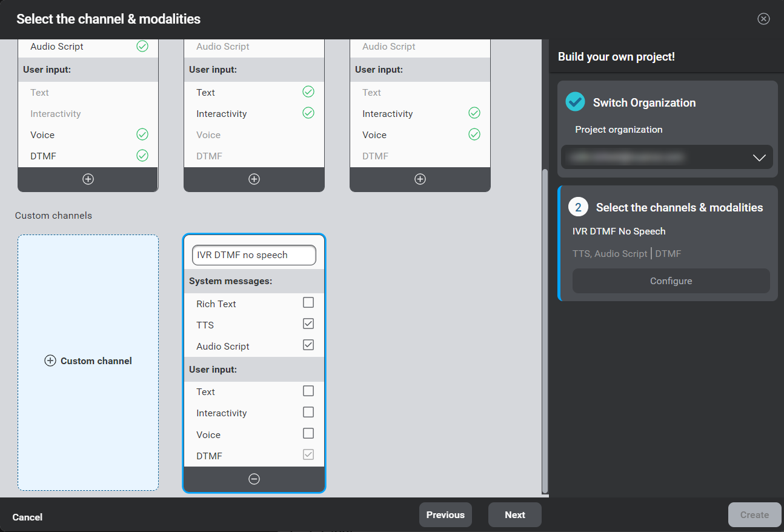Uncheck the Audio Script checkbox
The image size is (784, 532).
click(308, 345)
